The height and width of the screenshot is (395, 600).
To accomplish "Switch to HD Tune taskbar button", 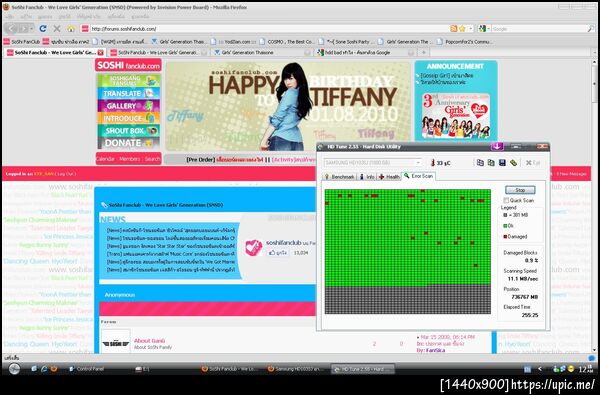I will (363, 369).
